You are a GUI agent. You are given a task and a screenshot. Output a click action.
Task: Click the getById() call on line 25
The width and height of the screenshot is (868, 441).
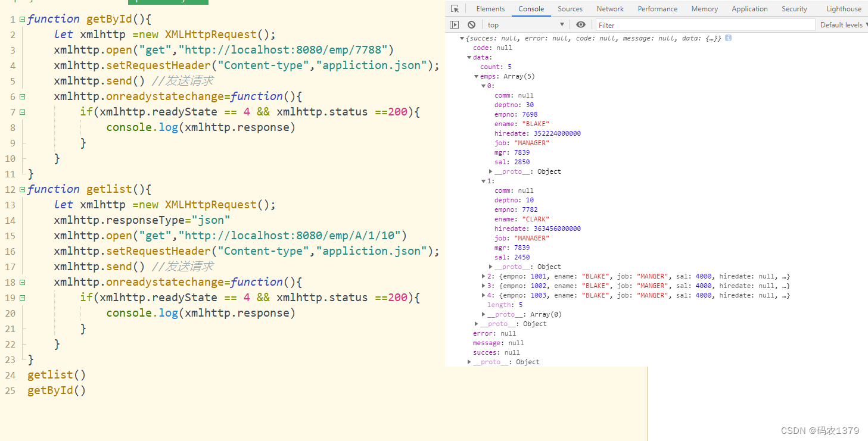57,390
